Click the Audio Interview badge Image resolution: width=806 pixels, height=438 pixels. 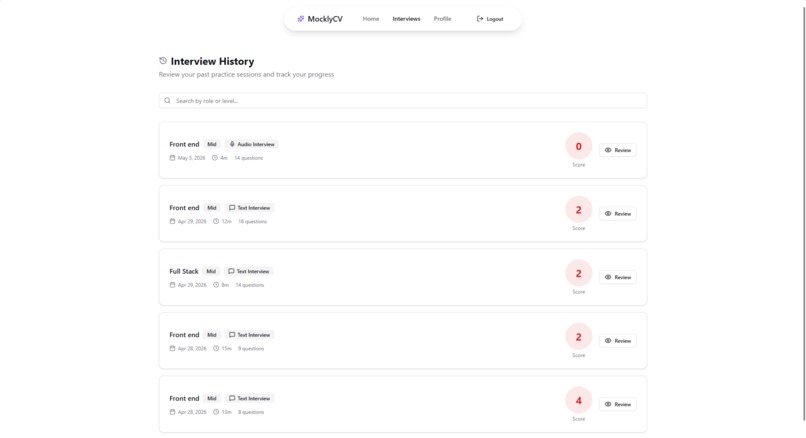[252, 144]
